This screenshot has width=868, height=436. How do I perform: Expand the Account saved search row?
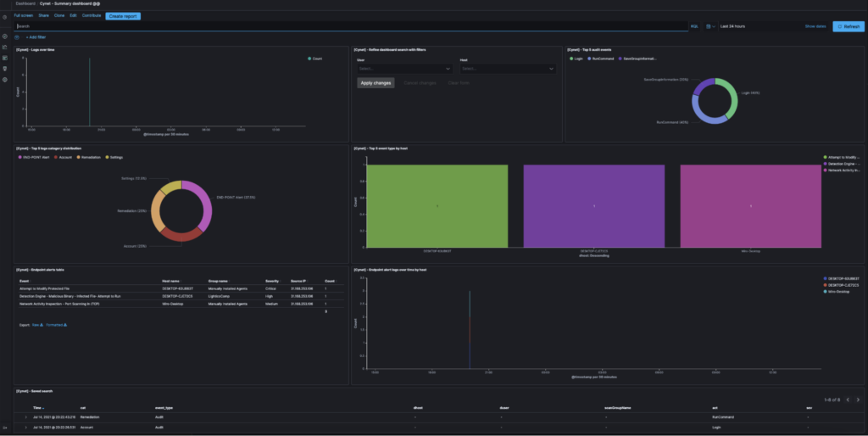click(25, 428)
